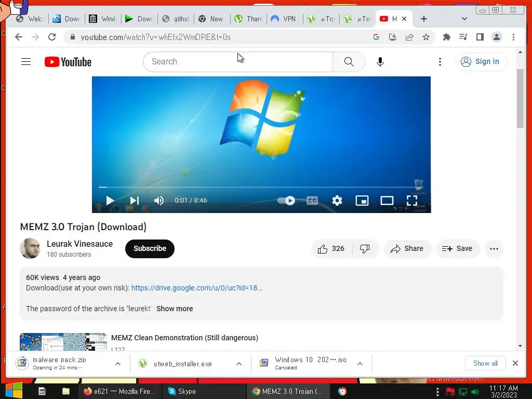Switch to the Thank tab
Viewport: 532px width, 399px height.
pos(248,19)
